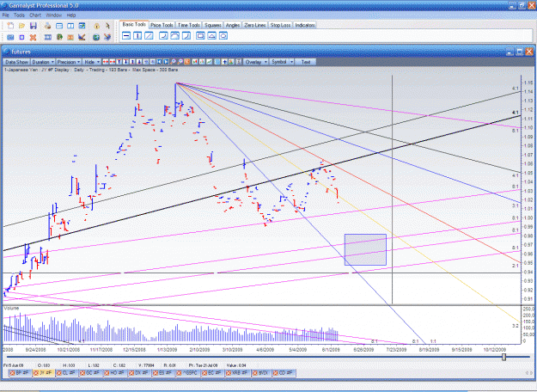The image size is (537, 392).
Task: Select the horizontal line drawing tool
Action: tap(126, 35)
